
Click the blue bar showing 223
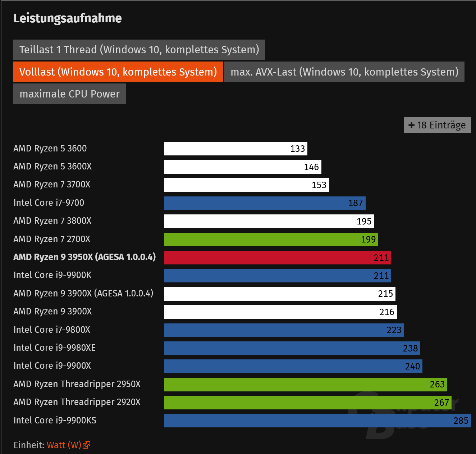(x=284, y=330)
